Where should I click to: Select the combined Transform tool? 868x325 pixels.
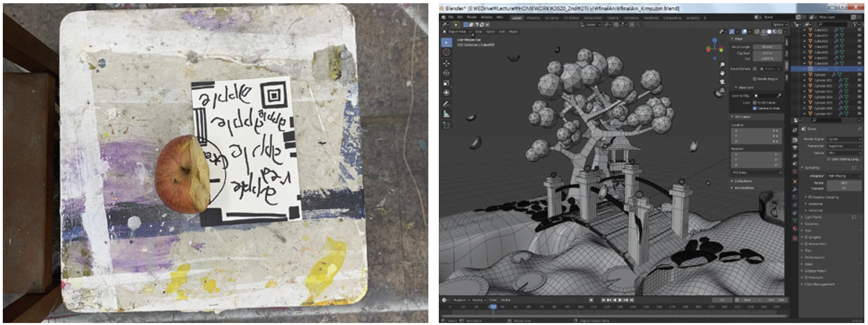coord(446,93)
